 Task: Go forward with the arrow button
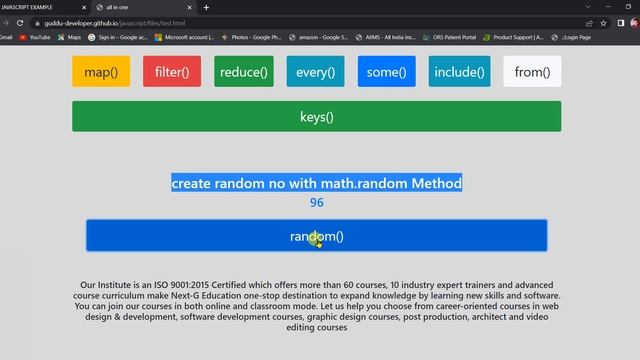coord(5,23)
